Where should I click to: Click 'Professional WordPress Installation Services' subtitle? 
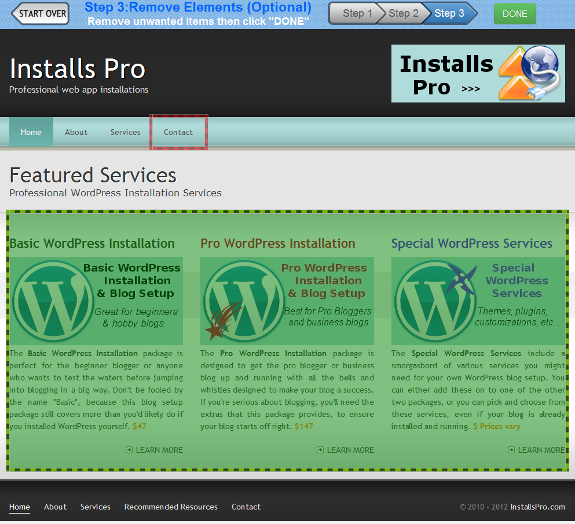tap(115, 193)
